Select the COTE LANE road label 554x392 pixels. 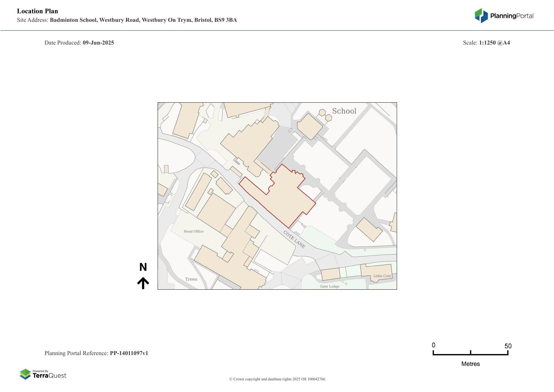click(294, 239)
